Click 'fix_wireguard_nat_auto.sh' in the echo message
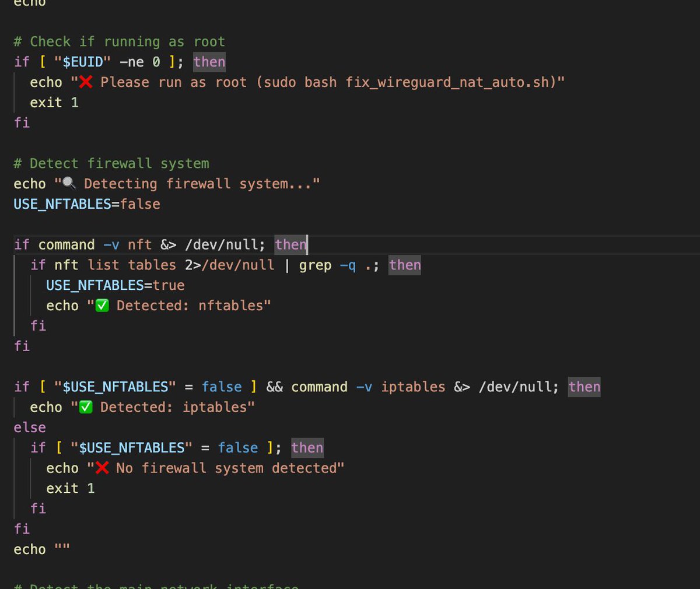Screen dimensions: 700x589 pyautogui.click(x=447, y=83)
